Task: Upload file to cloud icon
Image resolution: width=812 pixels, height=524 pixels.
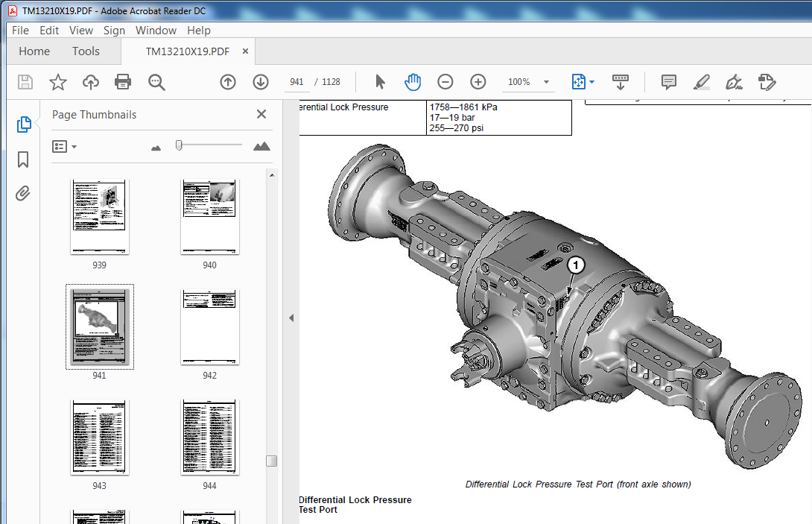Action: [x=91, y=82]
